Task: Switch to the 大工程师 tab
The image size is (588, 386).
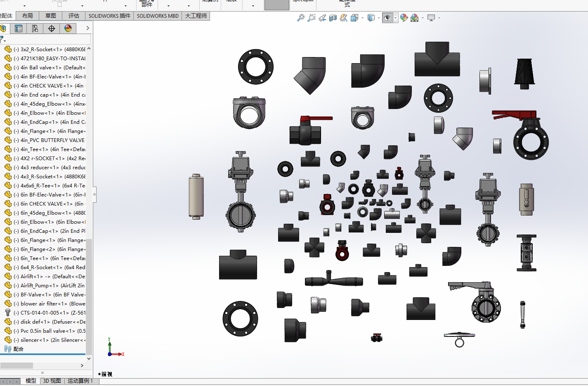Action: tap(196, 16)
